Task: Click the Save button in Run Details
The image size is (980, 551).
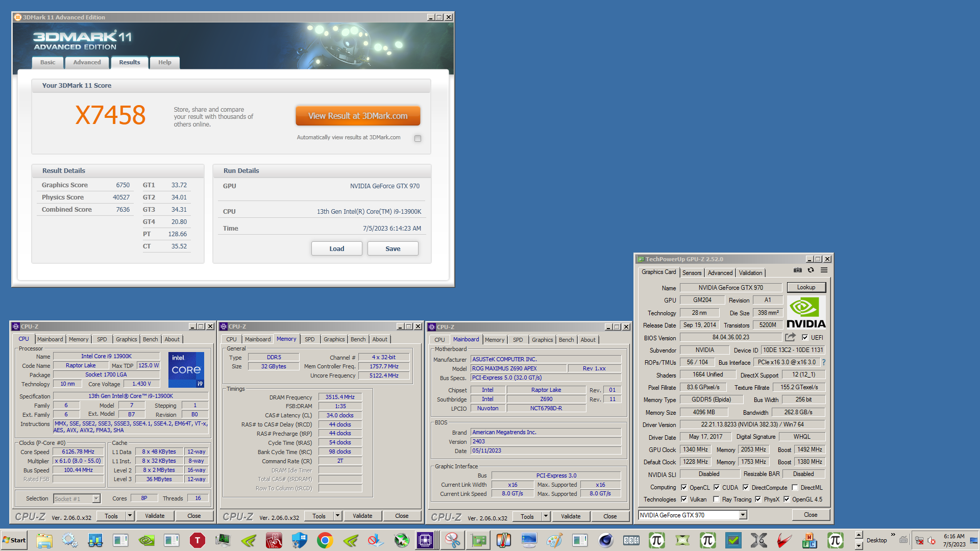Action: click(393, 248)
